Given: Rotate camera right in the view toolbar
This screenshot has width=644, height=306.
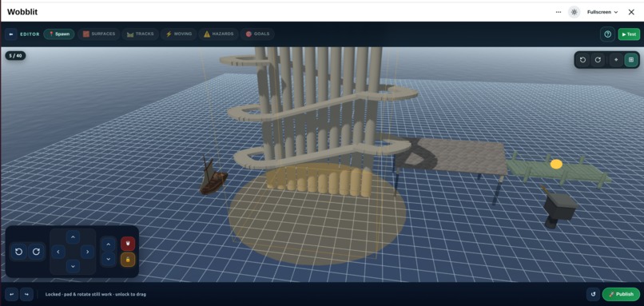Looking at the screenshot, I should tap(598, 60).
